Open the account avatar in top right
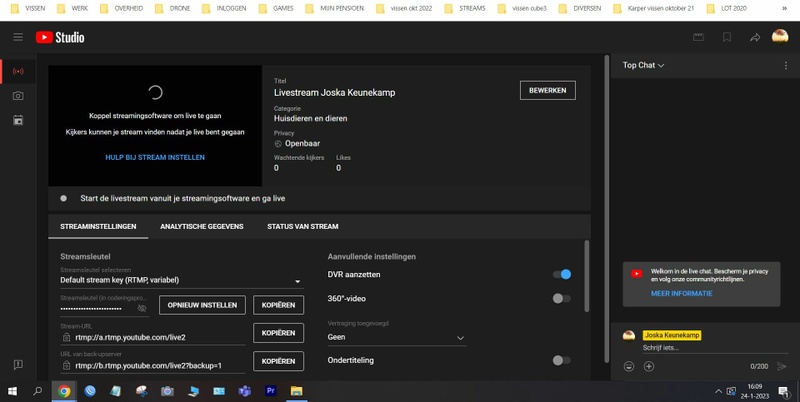This screenshot has height=402, width=800. [x=780, y=37]
